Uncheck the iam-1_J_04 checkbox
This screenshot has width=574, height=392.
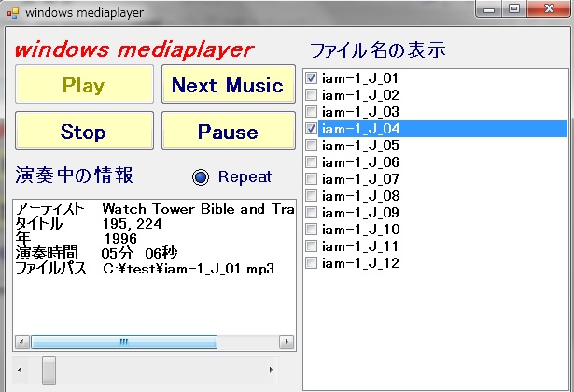point(311,129)
